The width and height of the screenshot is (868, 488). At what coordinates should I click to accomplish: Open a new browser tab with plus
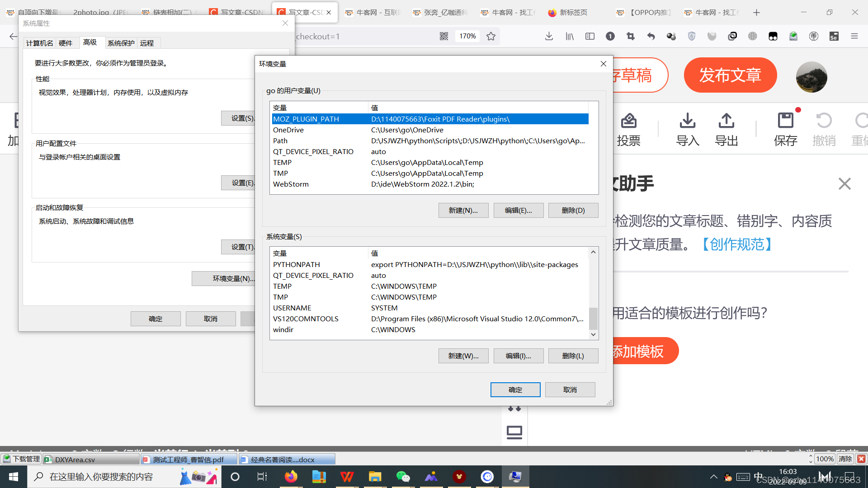pyautogui.click(x=757, y=12)
